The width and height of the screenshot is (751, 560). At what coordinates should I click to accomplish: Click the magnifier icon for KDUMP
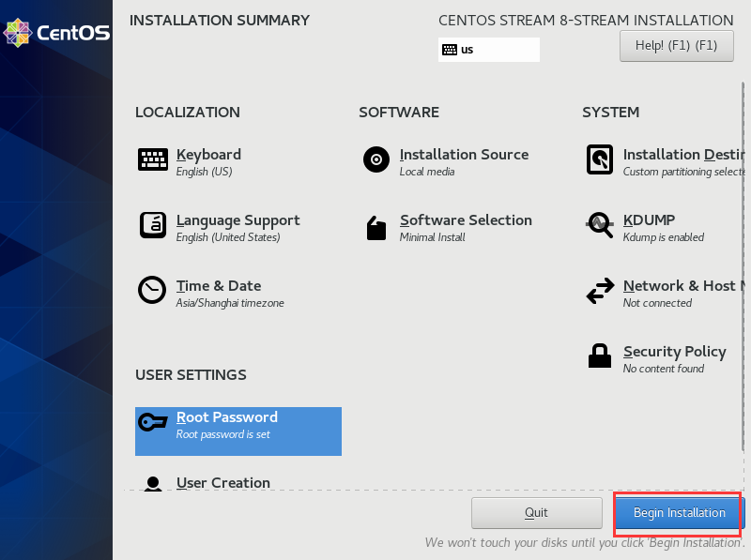pos(600,225)
